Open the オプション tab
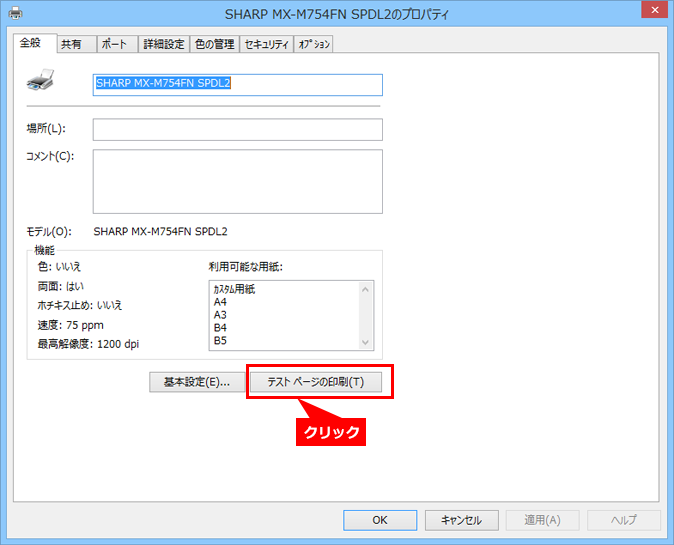 314,44
